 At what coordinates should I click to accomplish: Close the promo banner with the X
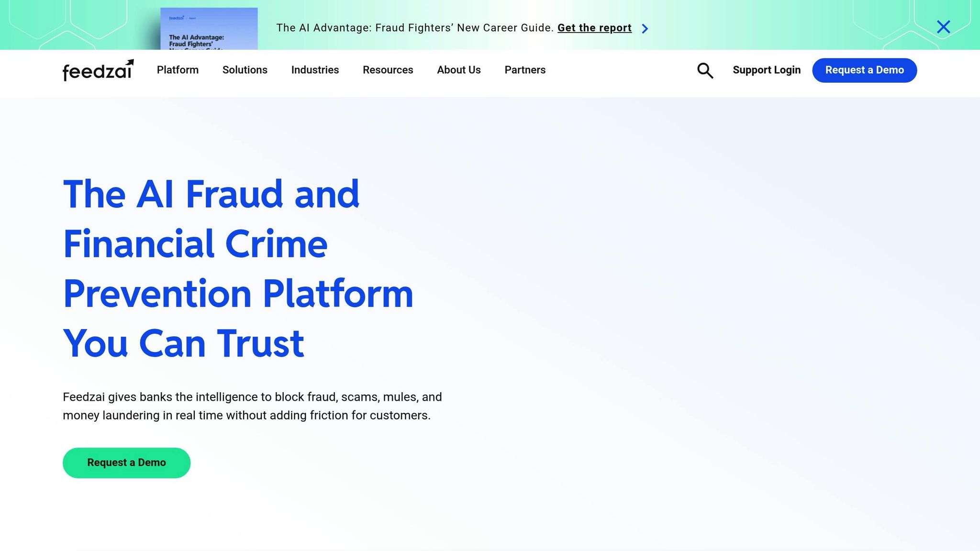[x=943, y=27]
